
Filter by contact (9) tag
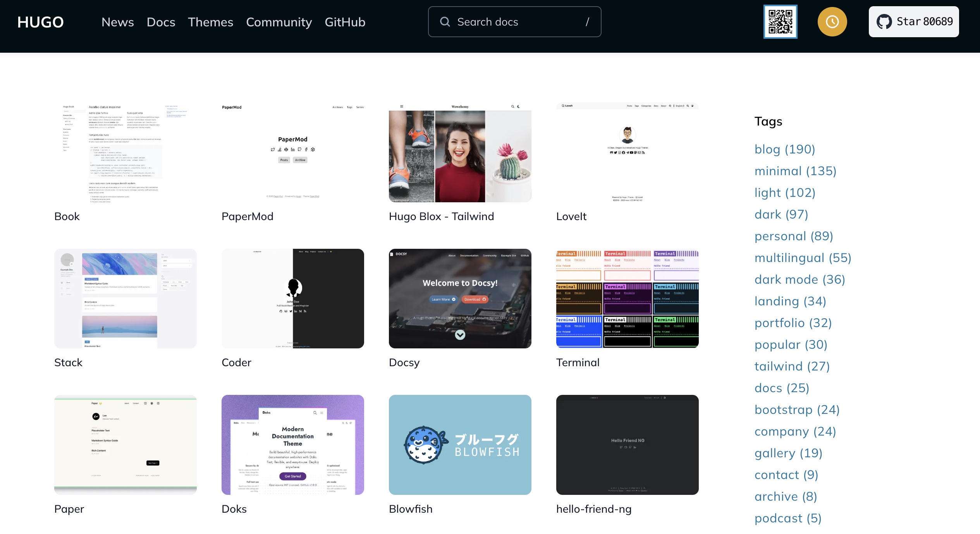[786, 475]
